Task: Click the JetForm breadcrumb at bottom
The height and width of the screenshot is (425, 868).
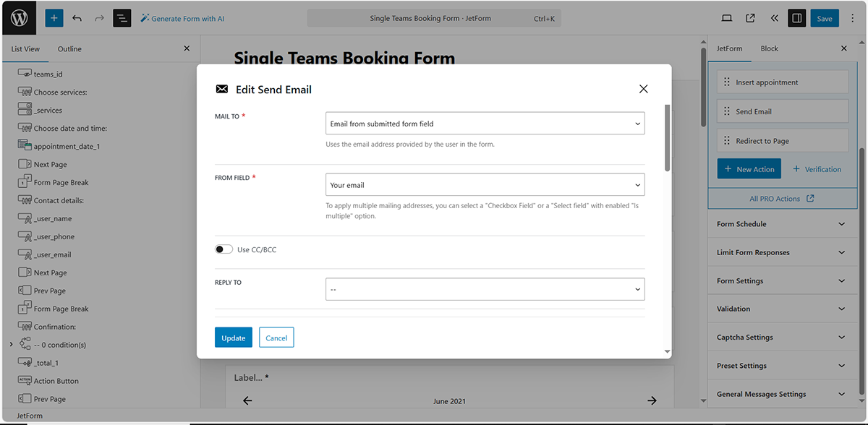Action: (x=30, y=416)
